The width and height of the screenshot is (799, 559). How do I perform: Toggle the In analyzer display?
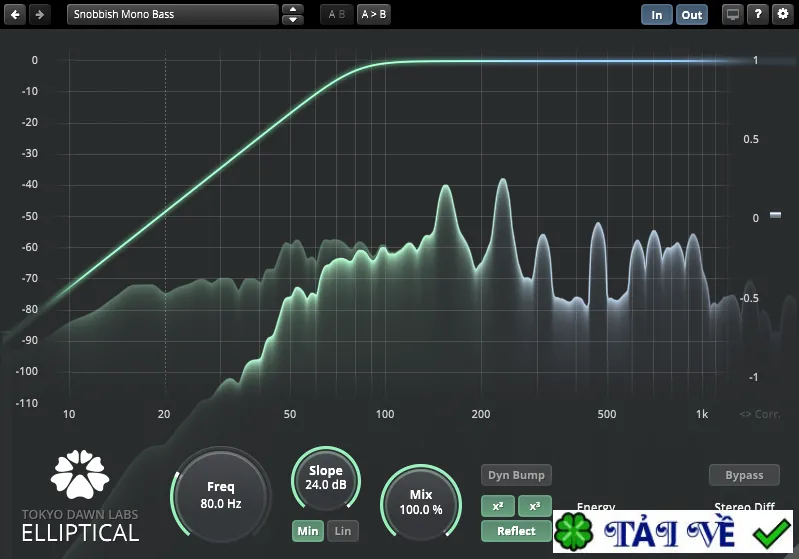click(x=656, y=15)
